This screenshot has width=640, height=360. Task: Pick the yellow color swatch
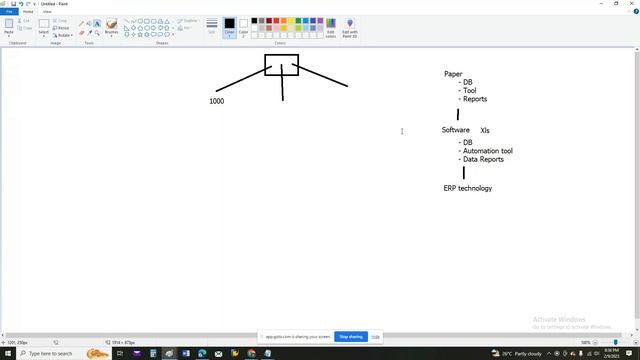[x=291, y=21]
